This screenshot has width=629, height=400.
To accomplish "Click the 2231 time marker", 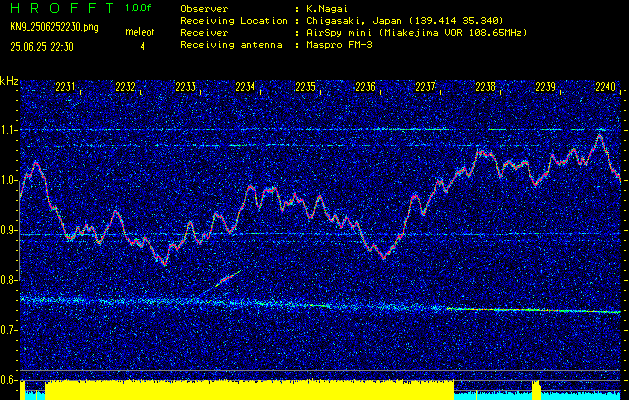I will point(65,87).
